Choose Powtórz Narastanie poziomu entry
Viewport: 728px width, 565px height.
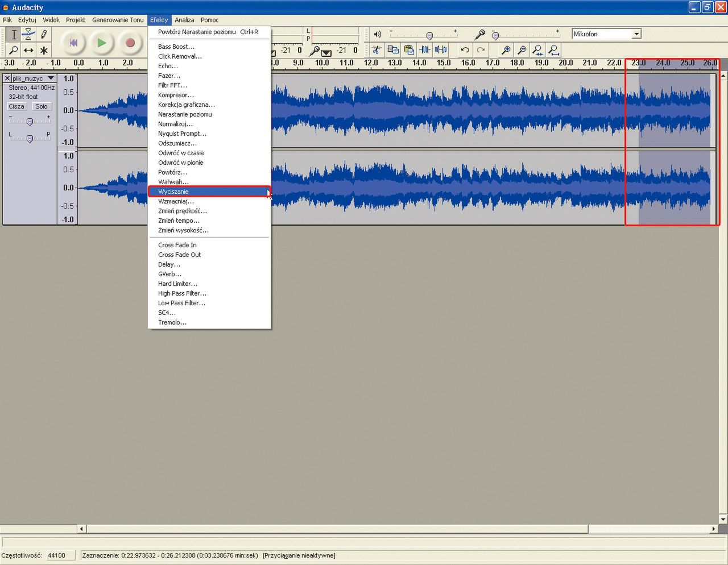click(209, 32)
